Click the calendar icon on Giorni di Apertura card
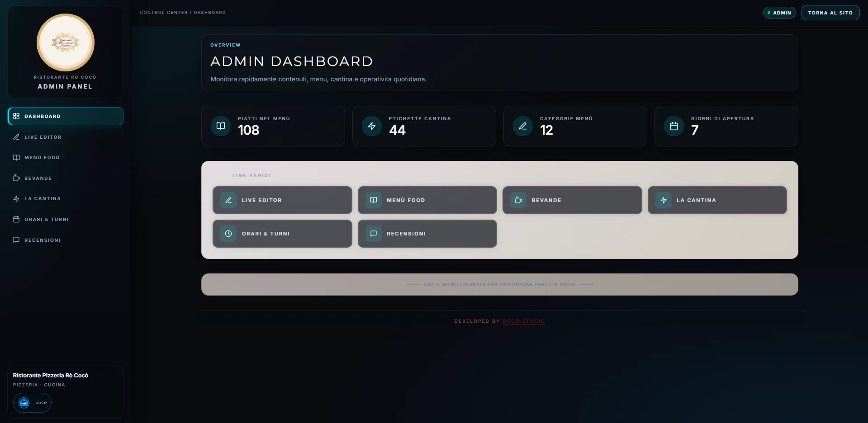868x423 pixels. point(674,126)
